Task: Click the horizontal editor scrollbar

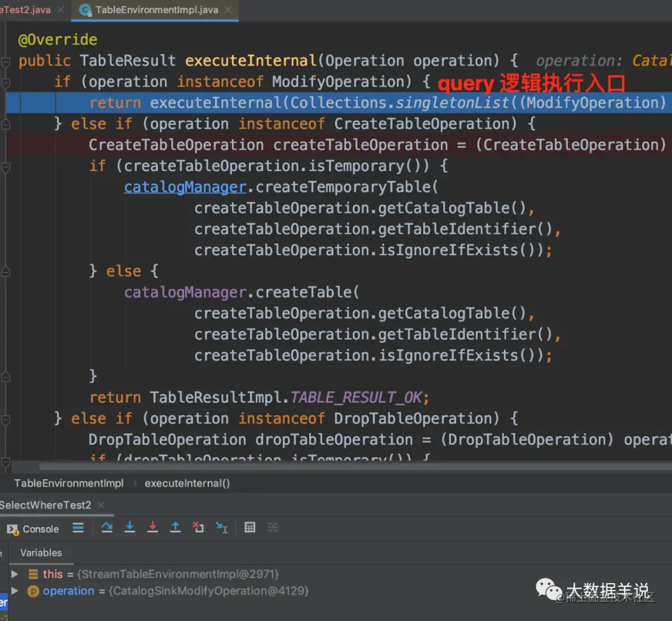Action: 355,466
